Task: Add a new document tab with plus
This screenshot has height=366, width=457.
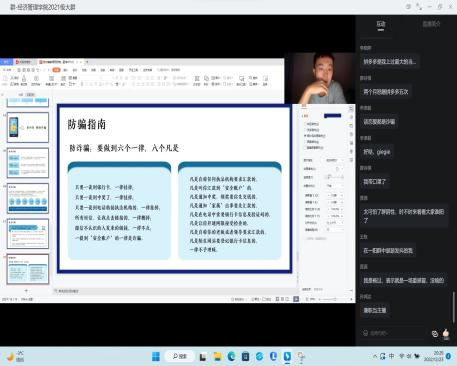Action: click(87, 62)
